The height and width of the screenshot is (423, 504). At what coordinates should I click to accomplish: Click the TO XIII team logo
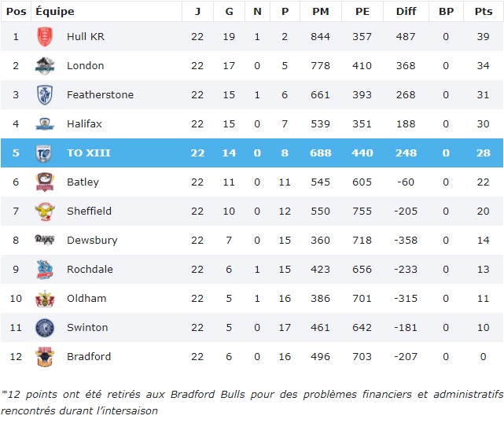click(x=45, y=153)
